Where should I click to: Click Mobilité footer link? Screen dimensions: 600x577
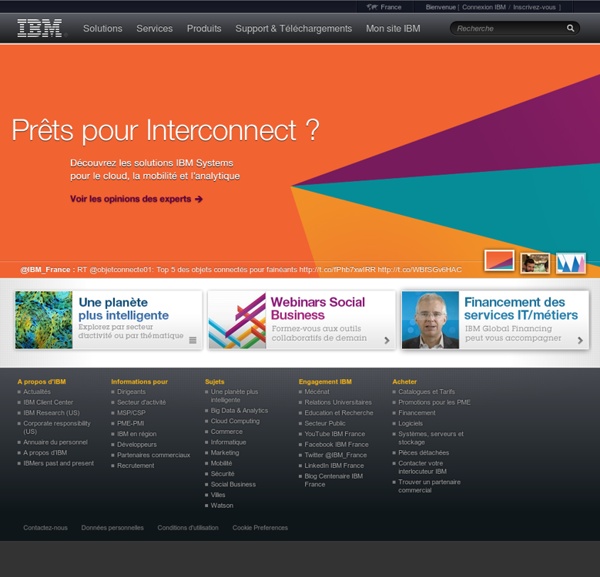[222, 463]
